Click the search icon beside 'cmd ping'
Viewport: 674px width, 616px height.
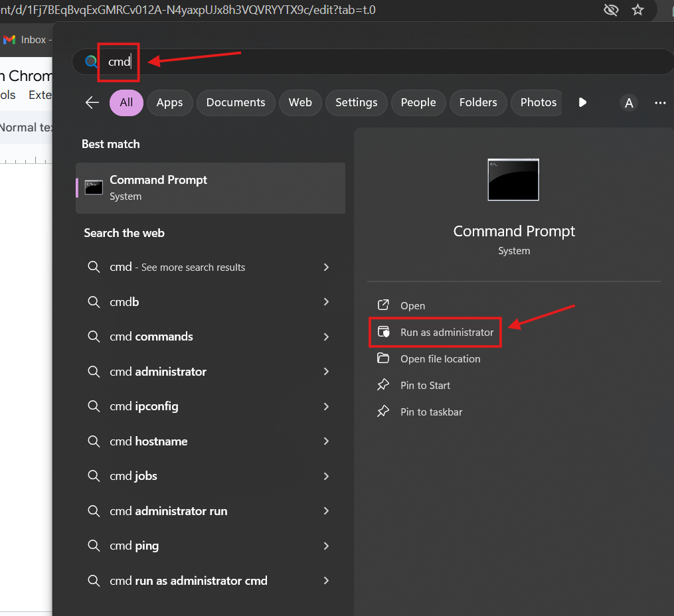pyautogui.click(x=94, y=545)
